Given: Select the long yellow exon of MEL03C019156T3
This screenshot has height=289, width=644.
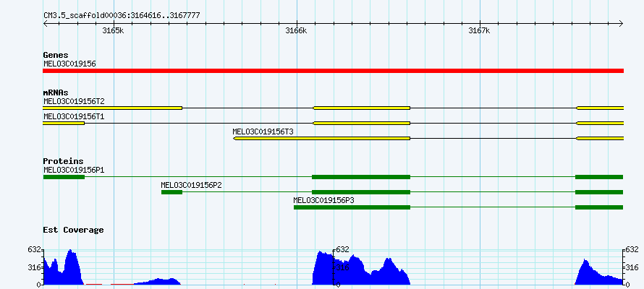Looking at the screenshot, I should pyautogui.click(x=321, y=138).
